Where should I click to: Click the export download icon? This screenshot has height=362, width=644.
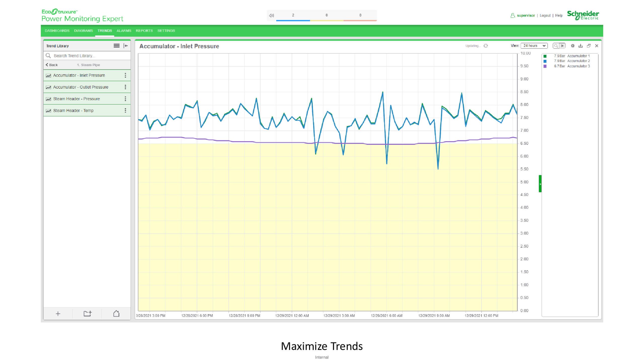tap(581, 46)
